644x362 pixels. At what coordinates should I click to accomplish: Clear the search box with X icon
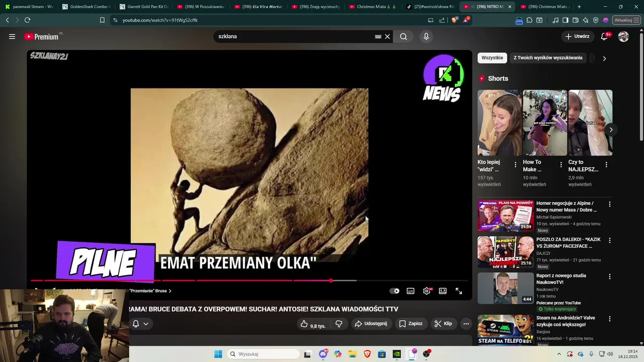click(387, 37)
